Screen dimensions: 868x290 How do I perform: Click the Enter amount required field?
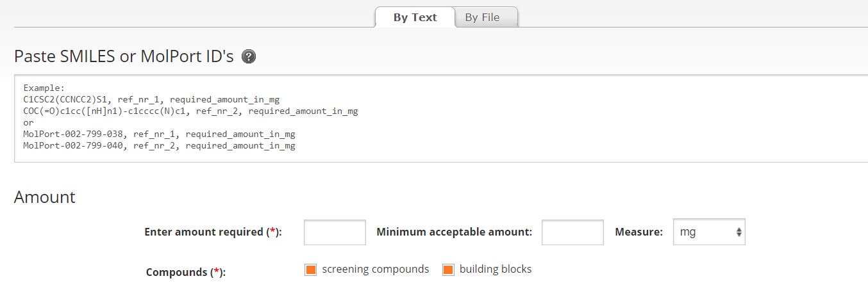tap(335, 232)
